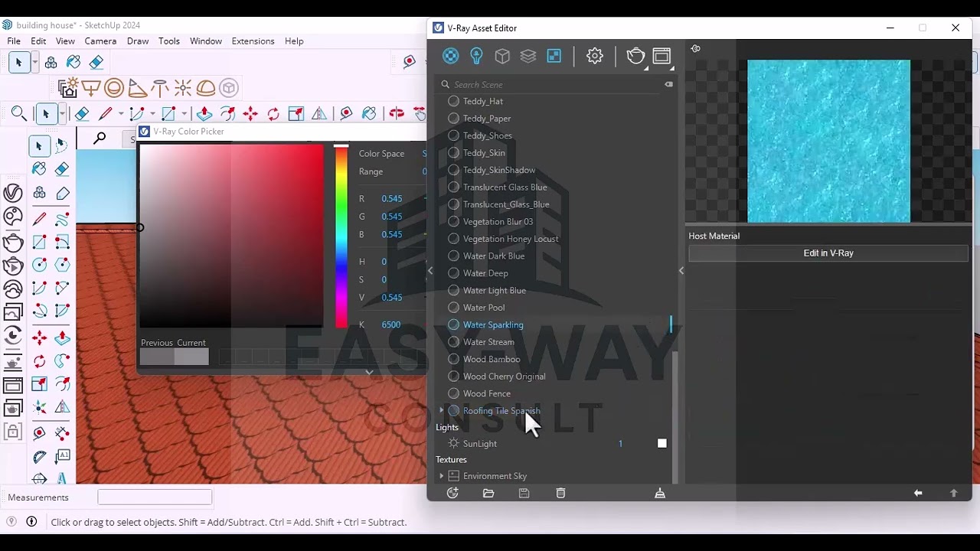
Task: Open the Materials category in Asset Editor
Action: click(451, 56)
